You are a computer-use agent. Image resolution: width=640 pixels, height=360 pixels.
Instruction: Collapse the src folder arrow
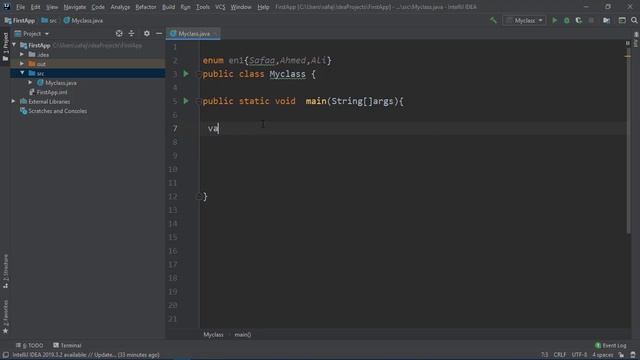tap(22, 73)
